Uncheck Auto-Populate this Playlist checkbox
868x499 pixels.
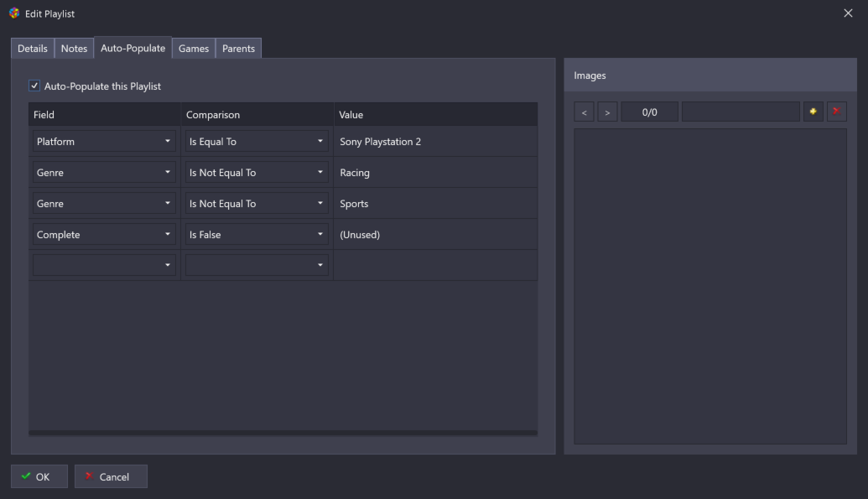click(34, 86)
